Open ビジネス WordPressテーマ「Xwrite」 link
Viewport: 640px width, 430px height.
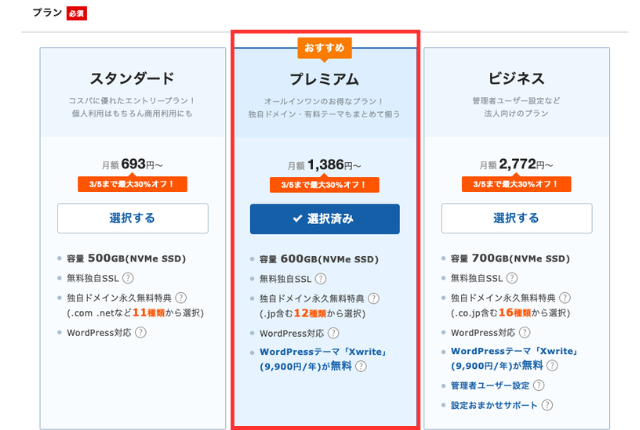[509, 351]
